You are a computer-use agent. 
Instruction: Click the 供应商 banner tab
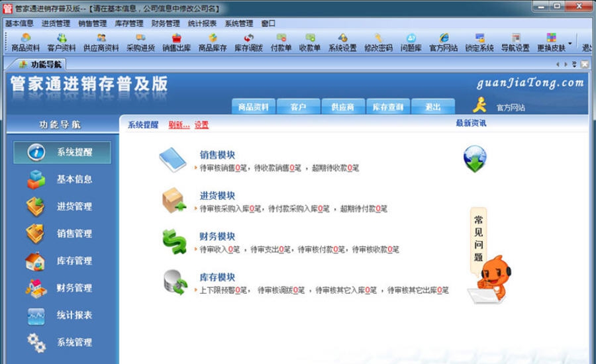[343, 107]
